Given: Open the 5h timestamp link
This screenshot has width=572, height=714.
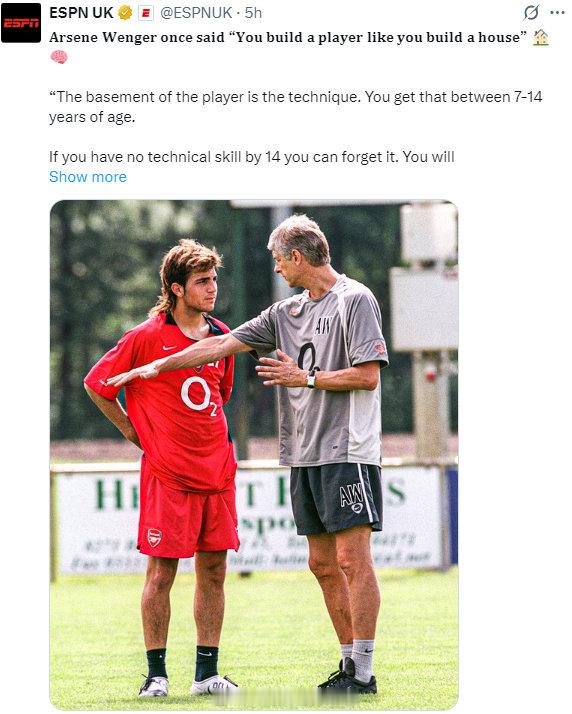Looking at the screenshot, I should pos(253,13).
